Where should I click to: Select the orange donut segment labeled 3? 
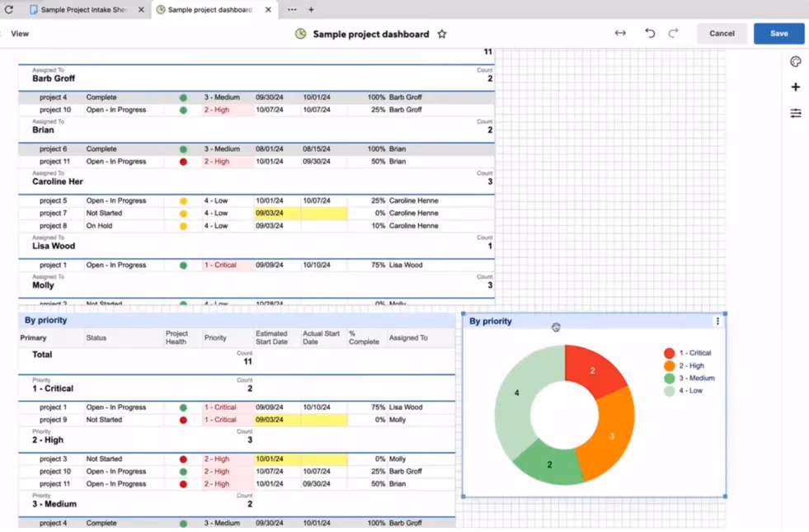[612, 436]
